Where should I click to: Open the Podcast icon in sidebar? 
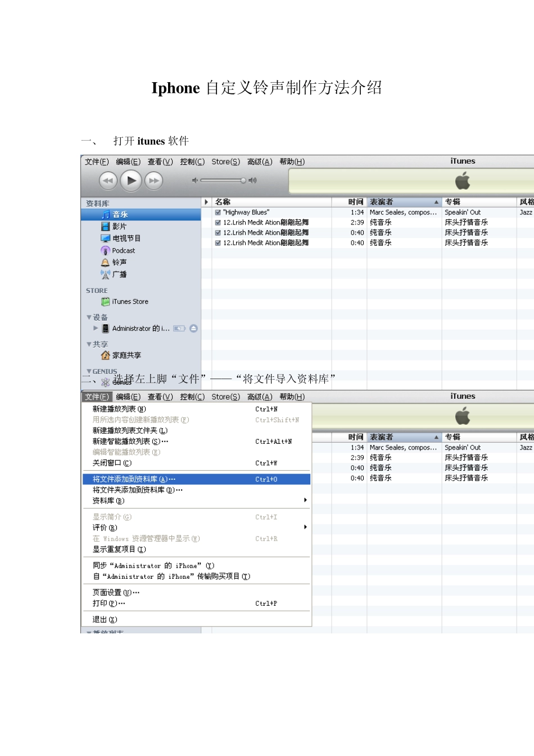pos(105,250)
